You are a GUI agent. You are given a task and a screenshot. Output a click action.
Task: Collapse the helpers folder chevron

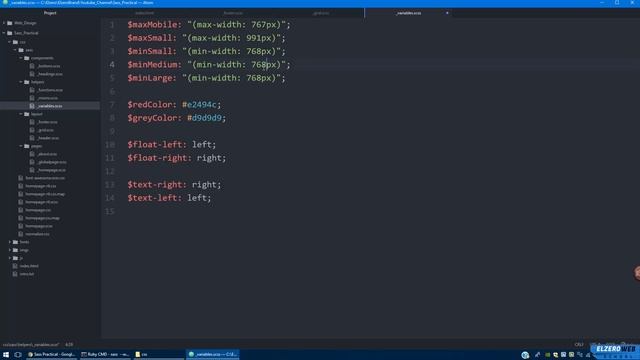(21, 82)
